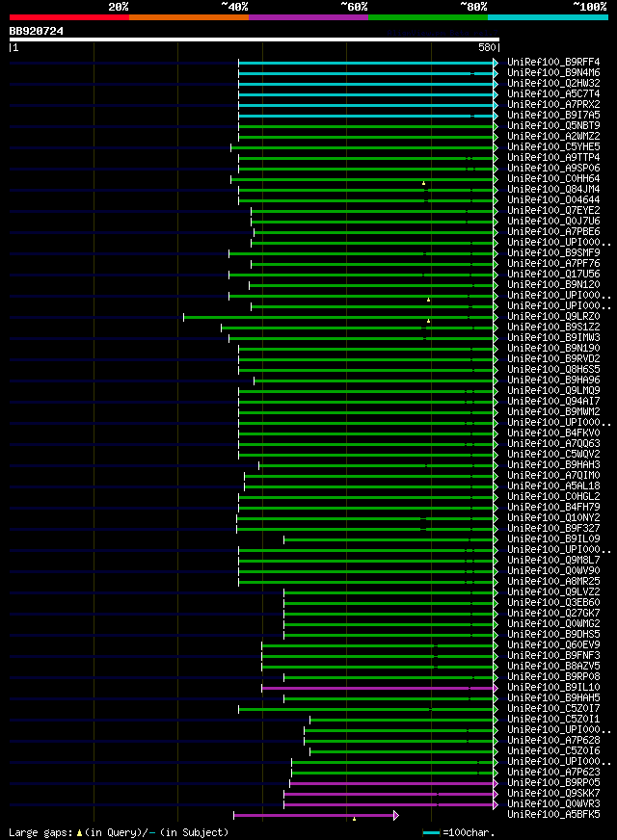Select hit label UniRef100_B9IL09
Viewport: 617px width, 840px height.
pos(553,538)
